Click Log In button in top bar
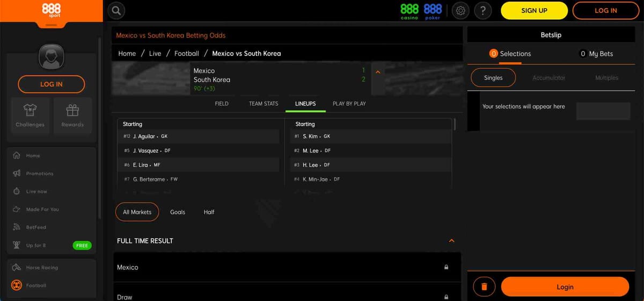 click(606, 10)
